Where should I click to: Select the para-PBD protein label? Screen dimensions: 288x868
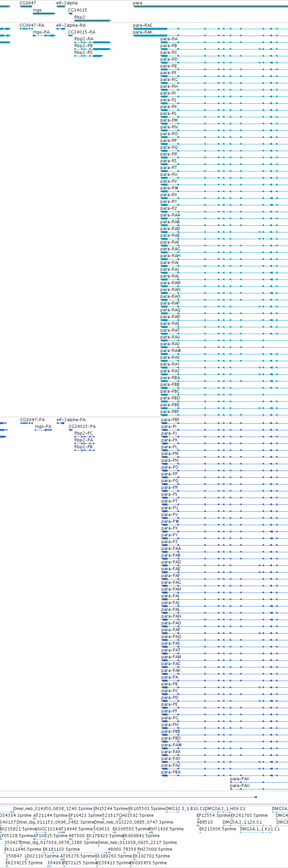point(171,738)
